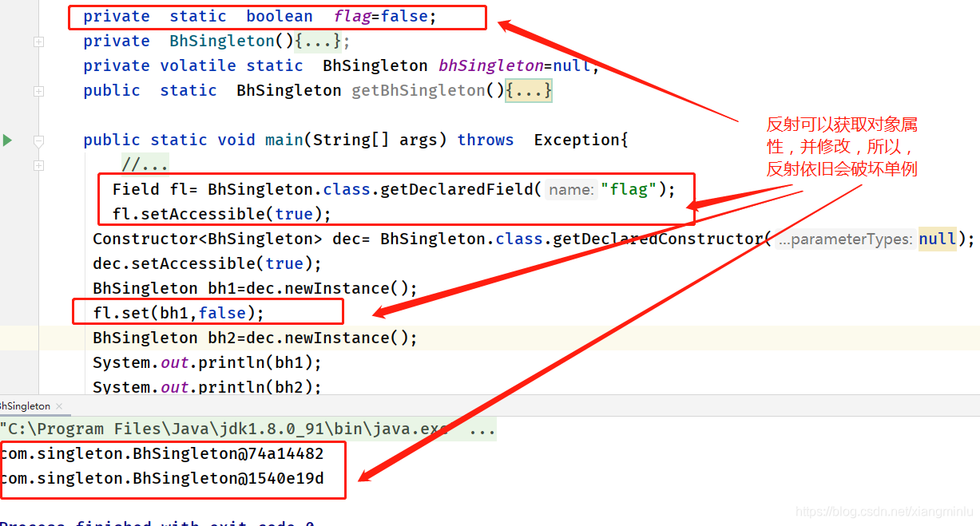Click the highlighted null argument
The image size is (980, 526).
click(937, 239)
